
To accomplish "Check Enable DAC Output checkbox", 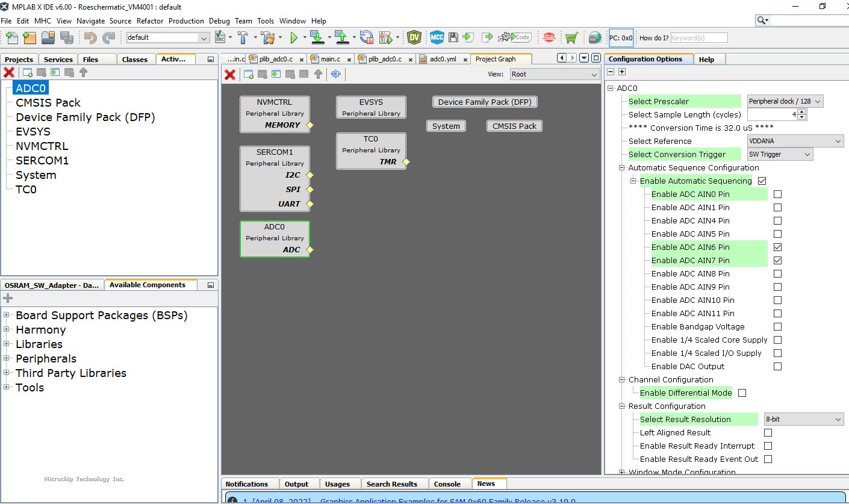I will click(x=777, y=366).
